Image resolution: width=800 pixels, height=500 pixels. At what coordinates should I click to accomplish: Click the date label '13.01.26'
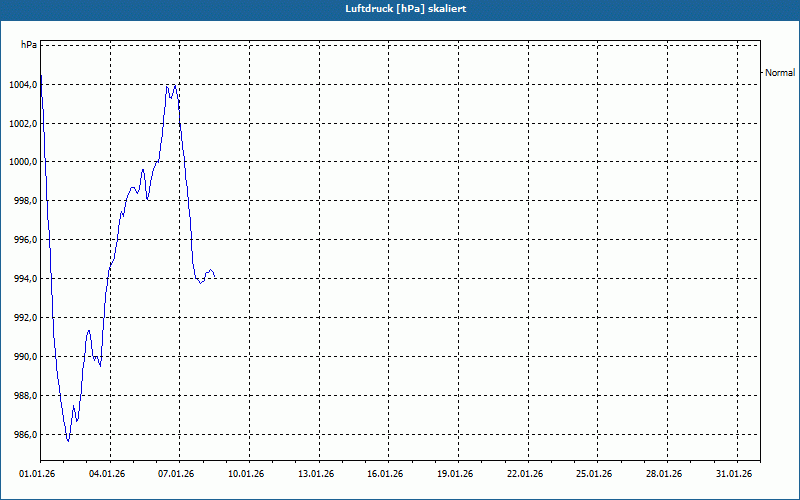tap(316, 474)
